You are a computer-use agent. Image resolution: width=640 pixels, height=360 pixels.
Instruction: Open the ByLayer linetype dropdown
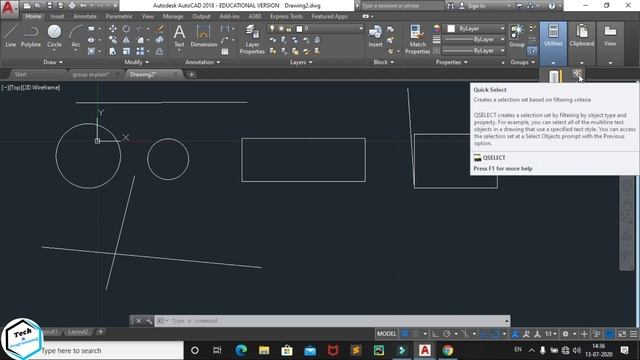click(x=474, y=51)
